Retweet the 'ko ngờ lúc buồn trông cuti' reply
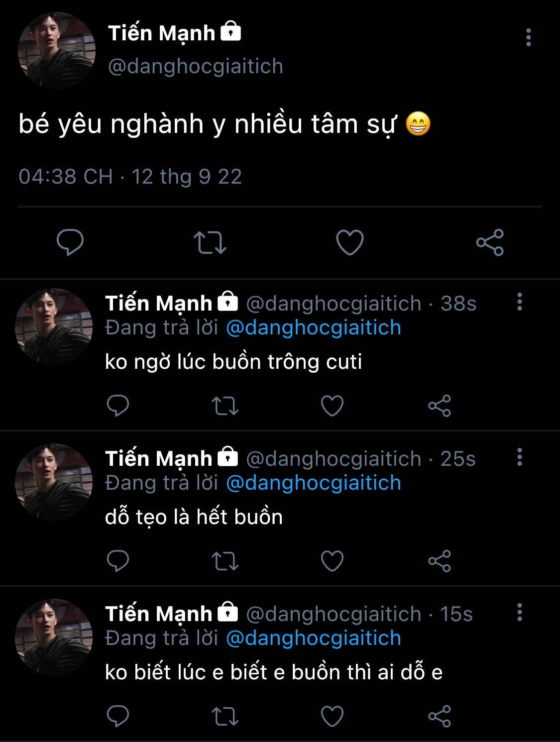 pos(225,406)
